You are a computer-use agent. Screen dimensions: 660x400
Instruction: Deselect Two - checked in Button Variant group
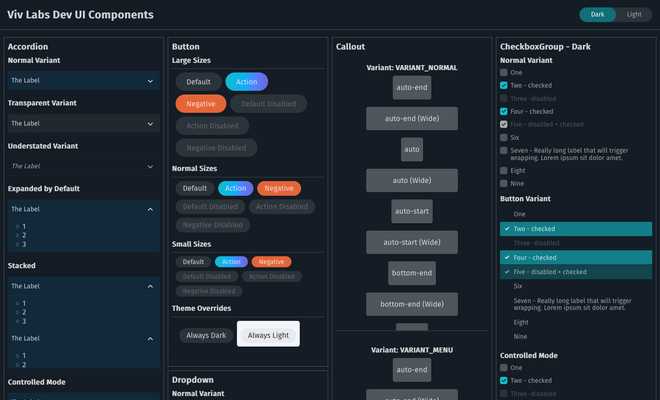576,229
